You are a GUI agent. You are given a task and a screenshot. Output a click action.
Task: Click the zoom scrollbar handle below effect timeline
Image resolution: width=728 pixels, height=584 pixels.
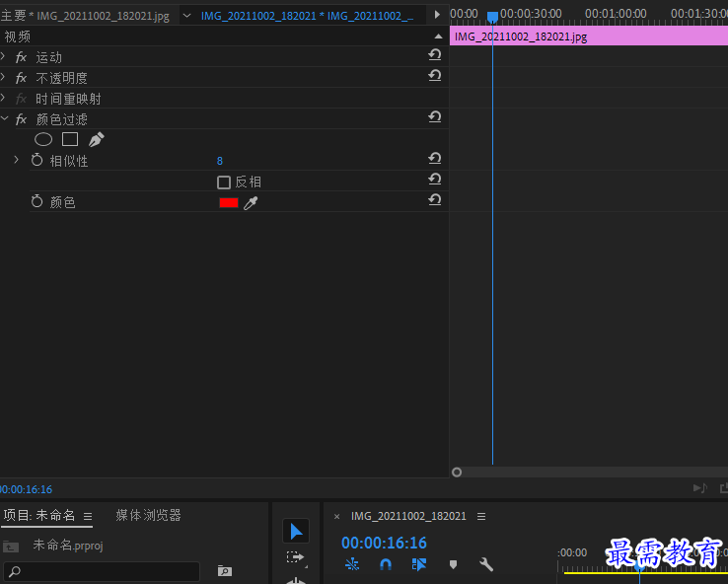point(457,473)
